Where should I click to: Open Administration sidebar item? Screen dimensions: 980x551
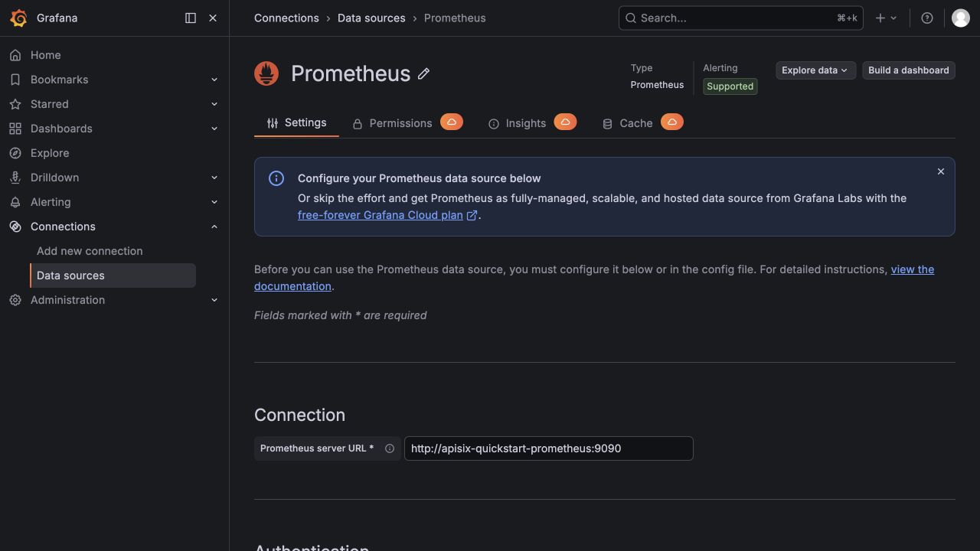67,300
